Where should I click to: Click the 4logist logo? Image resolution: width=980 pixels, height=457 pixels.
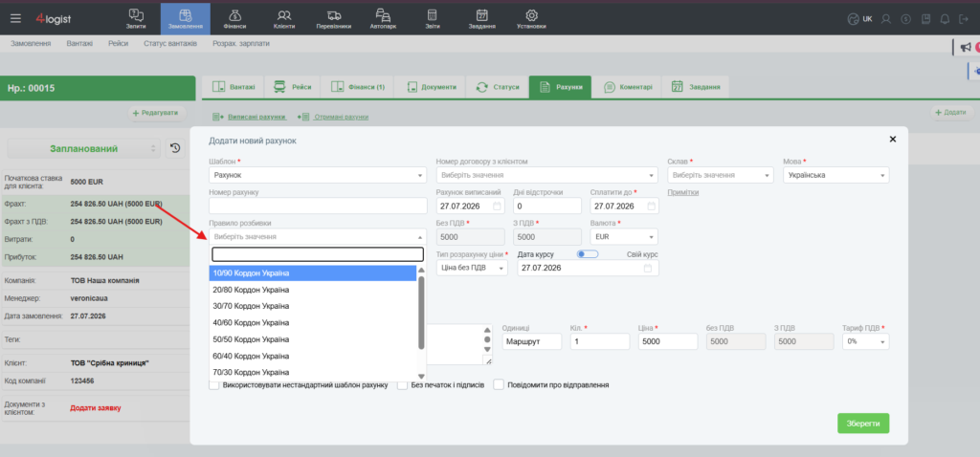[x=54, y=19]
